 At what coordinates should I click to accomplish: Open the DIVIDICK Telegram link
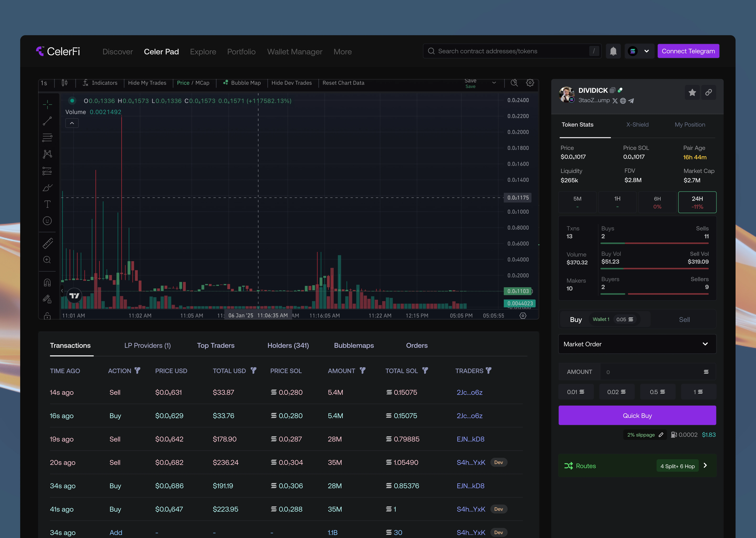click(631, 101)
